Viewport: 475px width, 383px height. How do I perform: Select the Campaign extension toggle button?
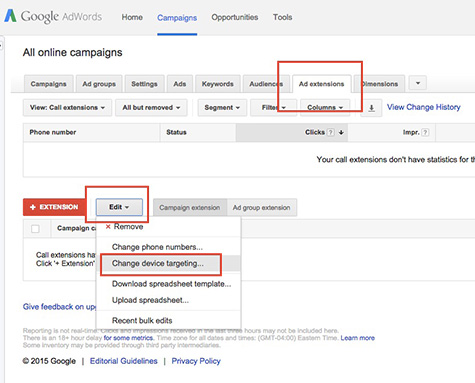pyautogui.click(x=190, y=207)
